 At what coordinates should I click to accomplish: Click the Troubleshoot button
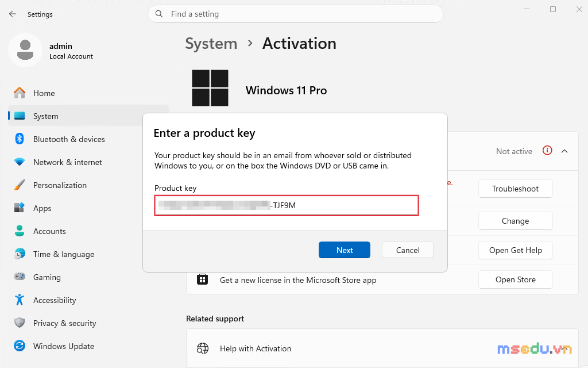coord(515,189)
